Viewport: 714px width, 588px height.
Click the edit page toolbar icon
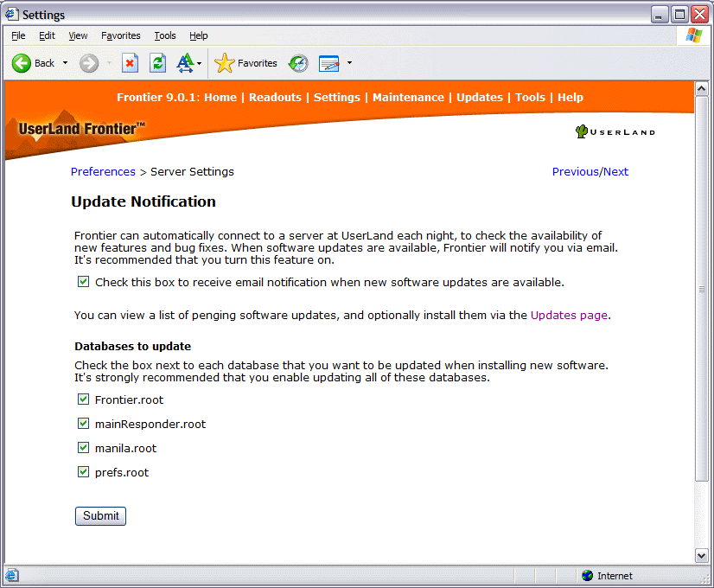(328, 63)
